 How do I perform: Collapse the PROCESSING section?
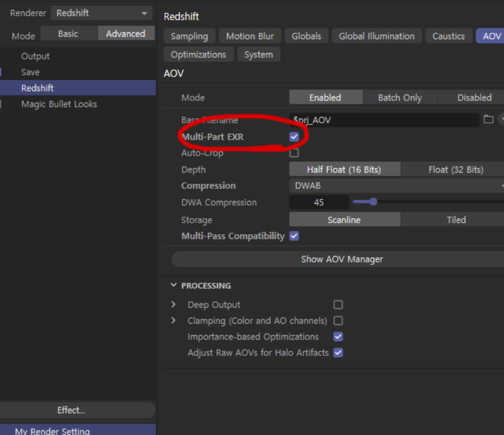(174, 285)
